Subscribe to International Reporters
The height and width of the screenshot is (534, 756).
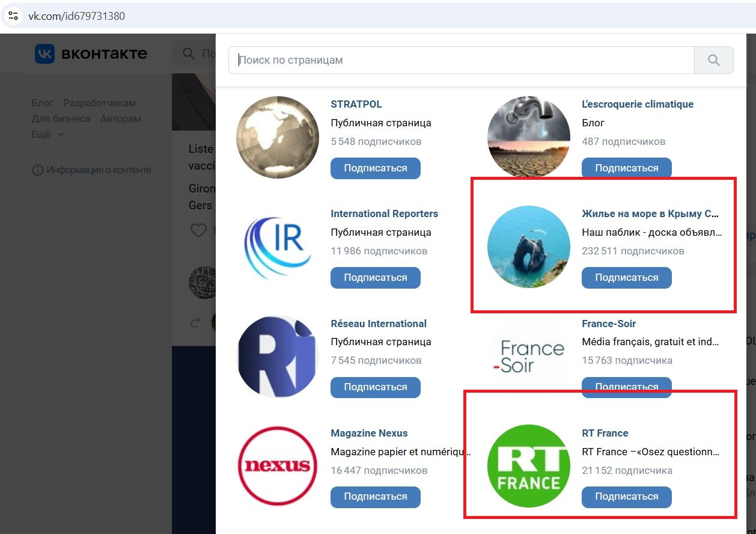(376, 278)
